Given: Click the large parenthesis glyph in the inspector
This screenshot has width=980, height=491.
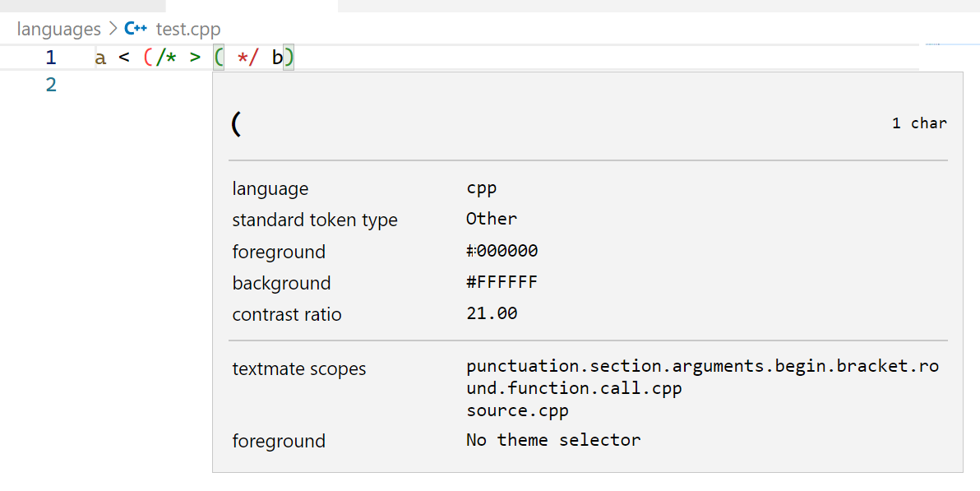Looking at the screenshot, I should pyautogui.click(x=237, y=123).
